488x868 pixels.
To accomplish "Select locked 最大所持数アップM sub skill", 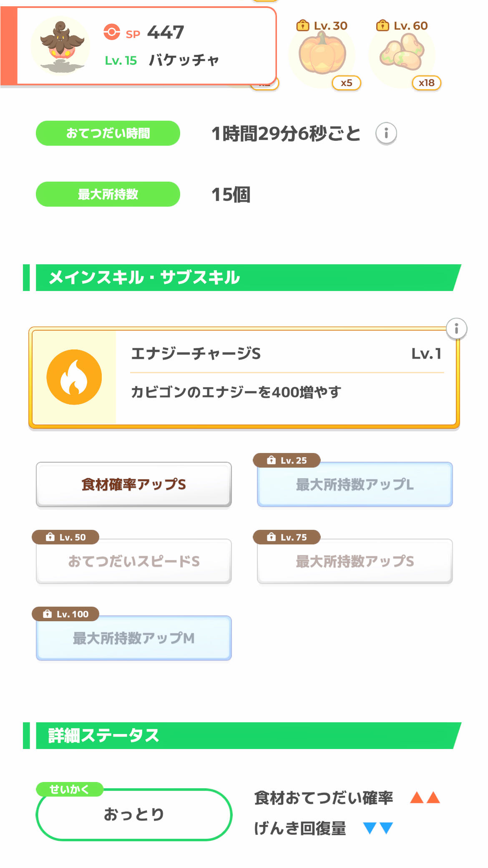I will (133, 638).
